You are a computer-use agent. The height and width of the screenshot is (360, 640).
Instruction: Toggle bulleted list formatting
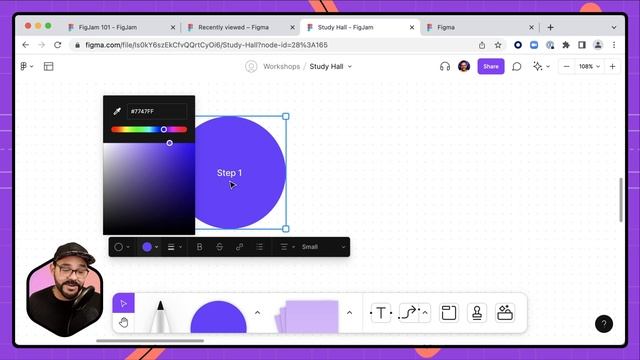pyautogui.click(x=260, y=247)
